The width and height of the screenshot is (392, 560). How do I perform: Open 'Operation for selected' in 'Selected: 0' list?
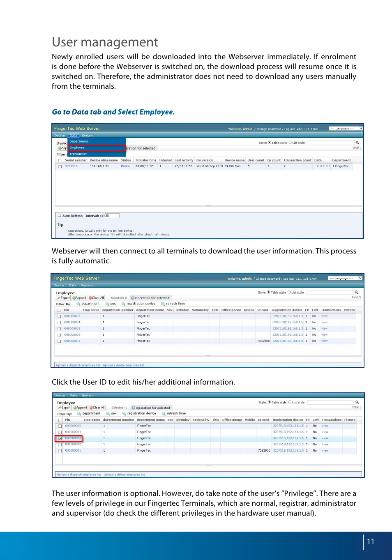coord(150,298)
